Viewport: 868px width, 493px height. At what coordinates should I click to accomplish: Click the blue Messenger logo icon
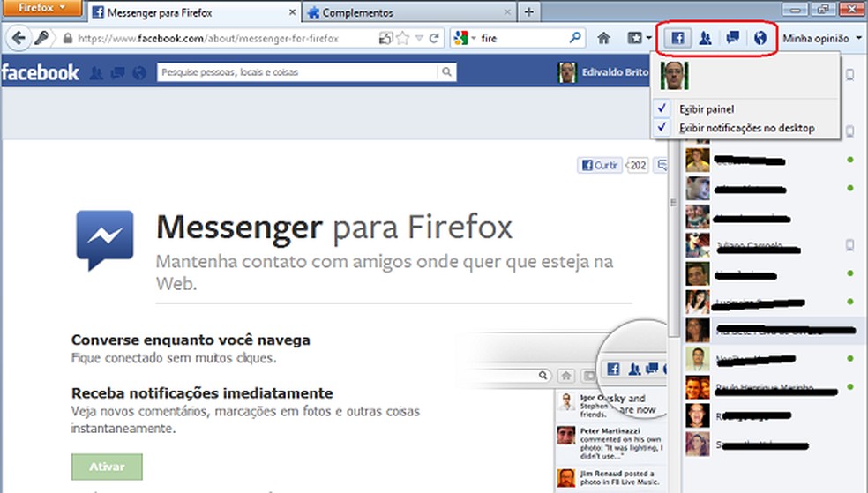click(105, 240)
